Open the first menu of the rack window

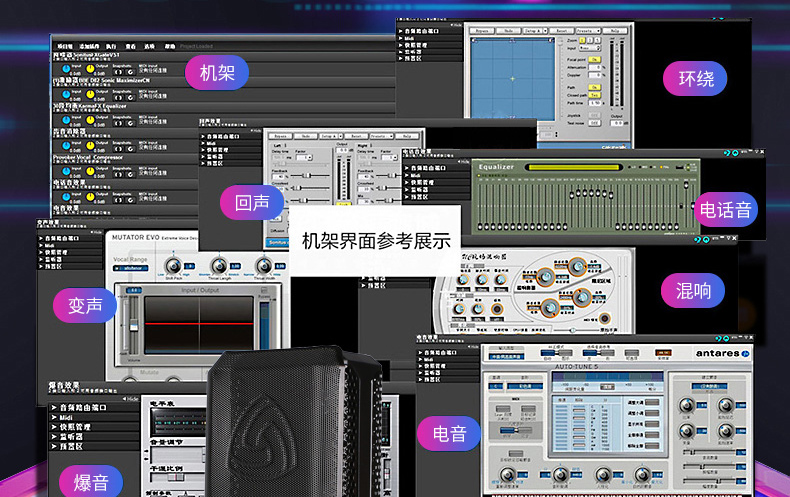(64, 46)
